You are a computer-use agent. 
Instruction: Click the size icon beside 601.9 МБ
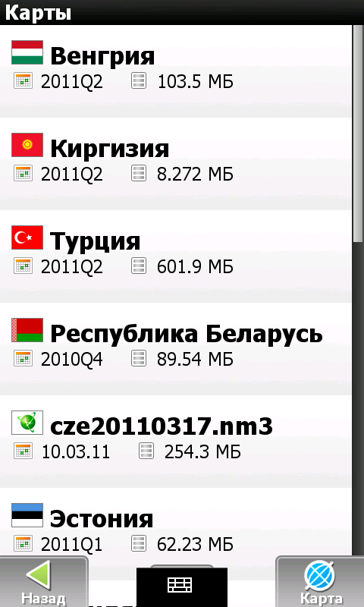[x=139, y=266]
